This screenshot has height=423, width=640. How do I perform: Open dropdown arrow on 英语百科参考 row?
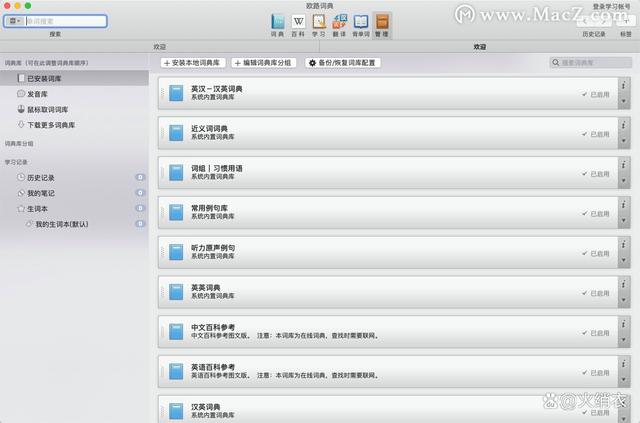(x=624, y=379)
